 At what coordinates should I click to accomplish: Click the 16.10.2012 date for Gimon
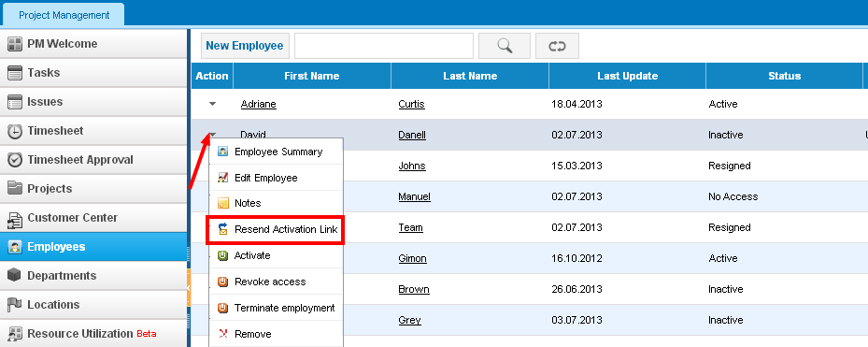[x=576, y=258]
